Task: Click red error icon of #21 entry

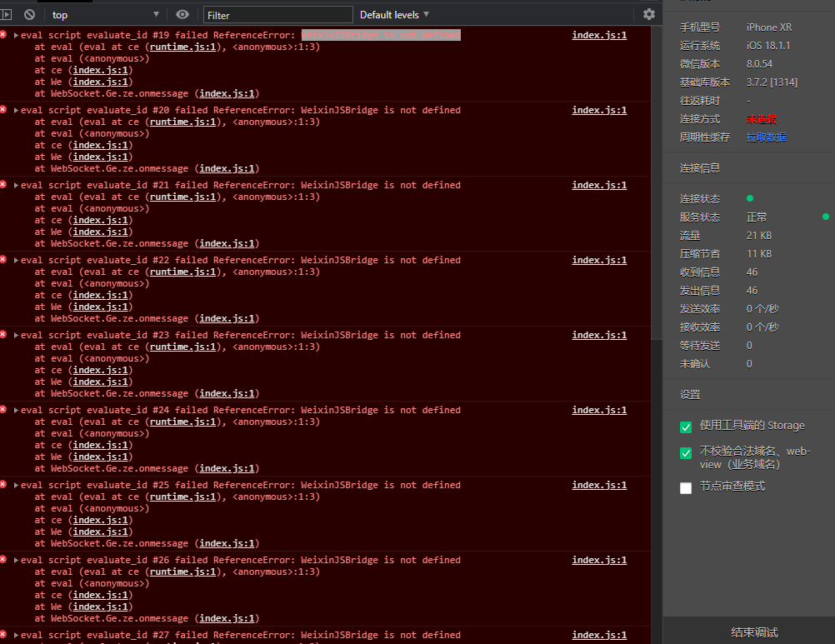Action: pos(3,185)
